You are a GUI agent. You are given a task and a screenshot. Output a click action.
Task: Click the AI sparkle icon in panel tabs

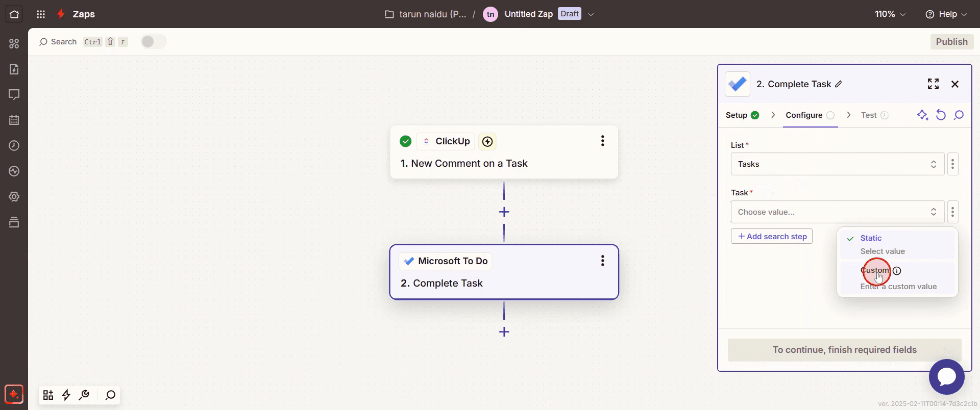click(922, 115)
